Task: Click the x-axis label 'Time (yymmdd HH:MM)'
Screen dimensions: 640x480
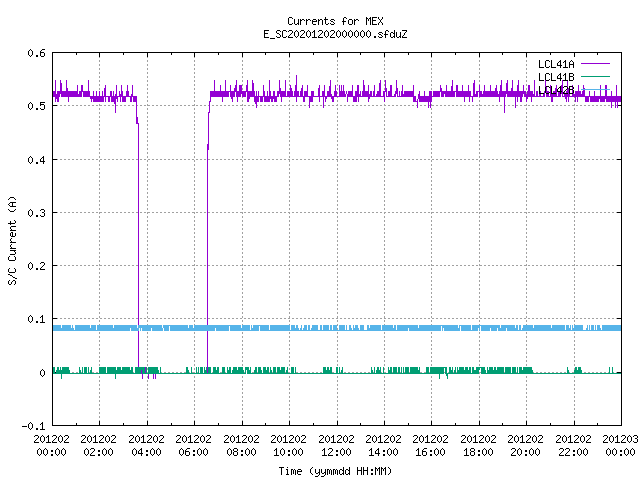Action: [x=335, y=471]
